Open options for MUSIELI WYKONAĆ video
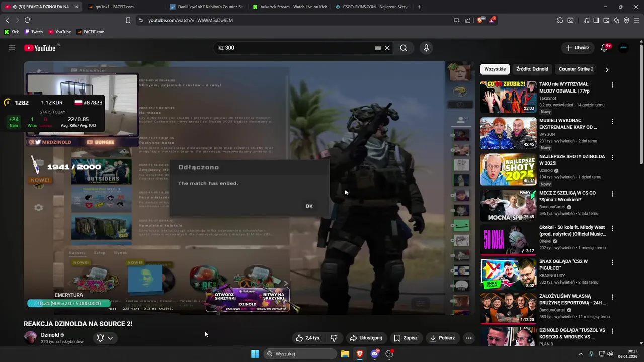Image resolution: width=644 pixels, height=362 pixels. [612, 121]
